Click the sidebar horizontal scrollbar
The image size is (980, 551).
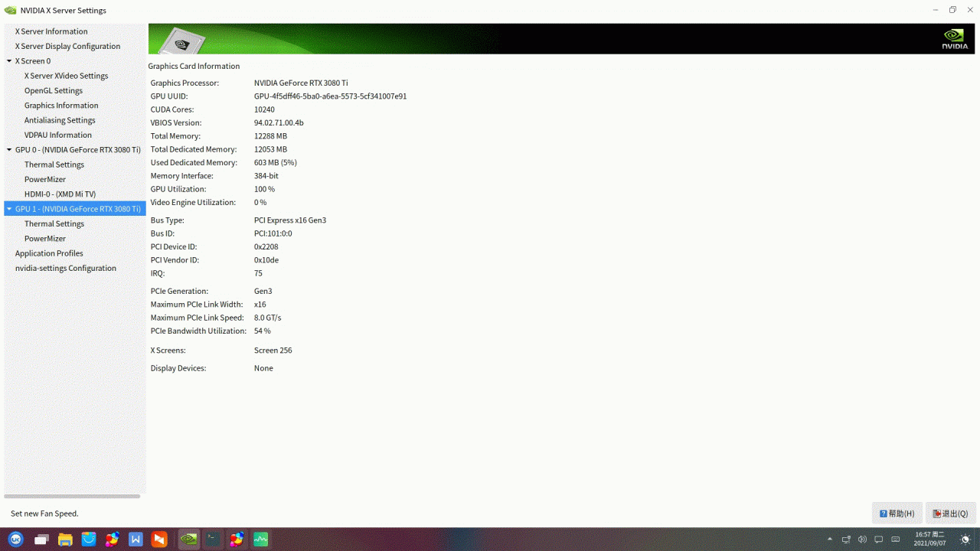[73, 497]
